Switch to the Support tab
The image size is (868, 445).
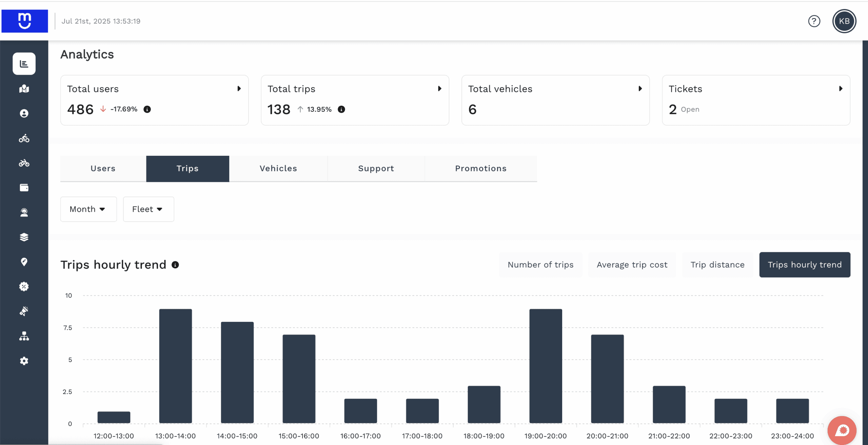[x=376, y=169]
